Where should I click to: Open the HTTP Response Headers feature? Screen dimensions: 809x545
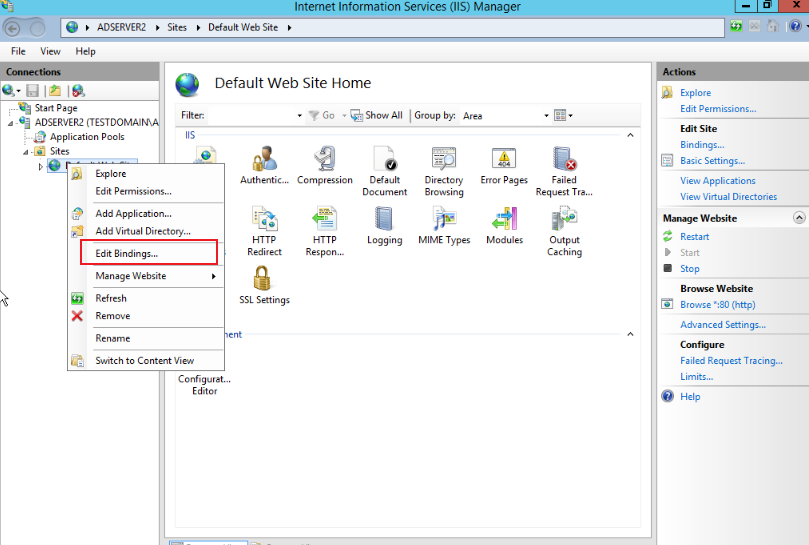point(325,231)
